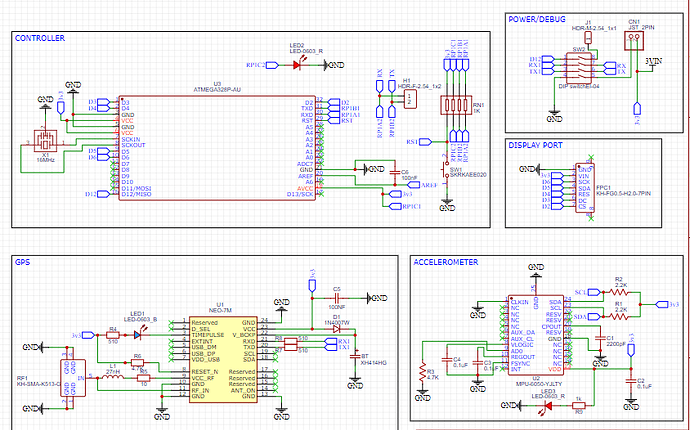This screenshot has width=690, height=430.
Task: Select resistor R6 4.7K symbol
Action: (137, 362)
